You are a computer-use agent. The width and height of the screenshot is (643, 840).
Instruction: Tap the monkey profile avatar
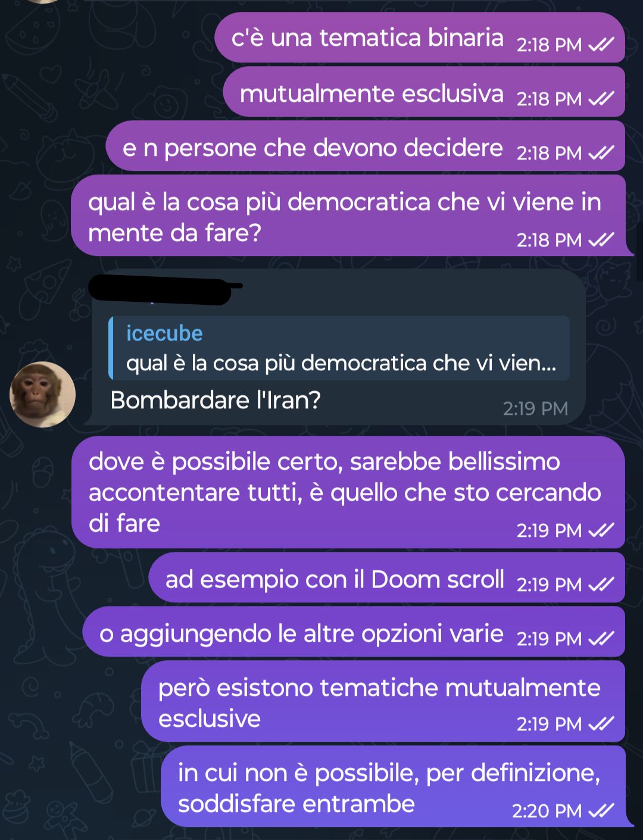tap(42, 394)
